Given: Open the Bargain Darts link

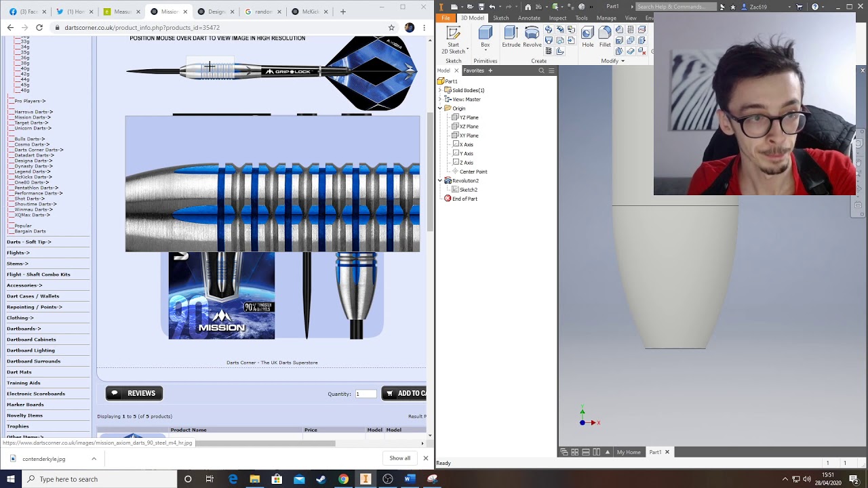Looking at the screenshot, I should pos(31,231).
